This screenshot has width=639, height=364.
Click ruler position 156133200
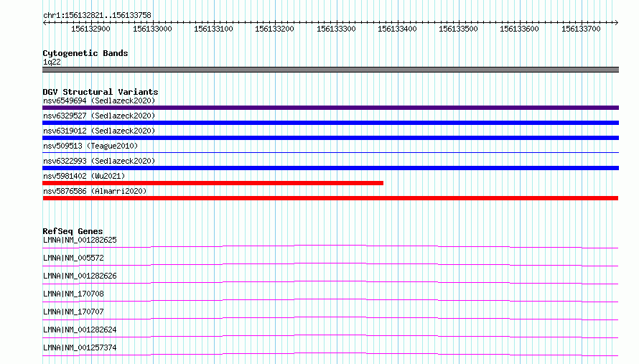pos(274,29)
